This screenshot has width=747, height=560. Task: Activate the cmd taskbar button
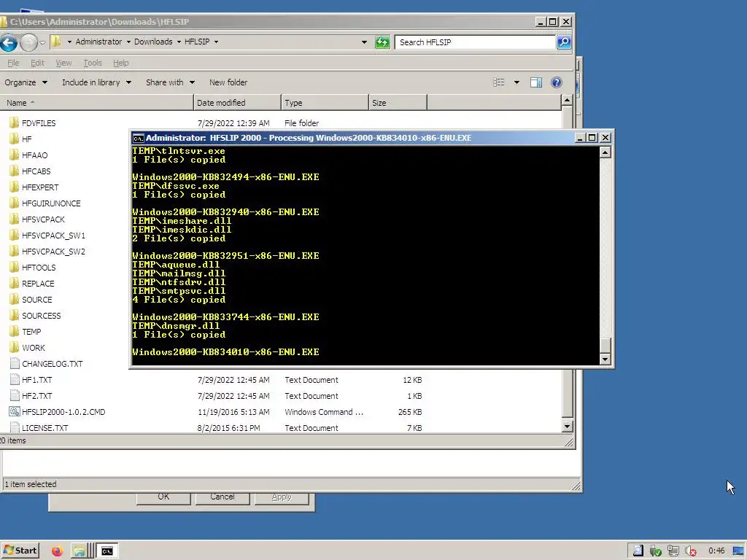coord(107,551)
